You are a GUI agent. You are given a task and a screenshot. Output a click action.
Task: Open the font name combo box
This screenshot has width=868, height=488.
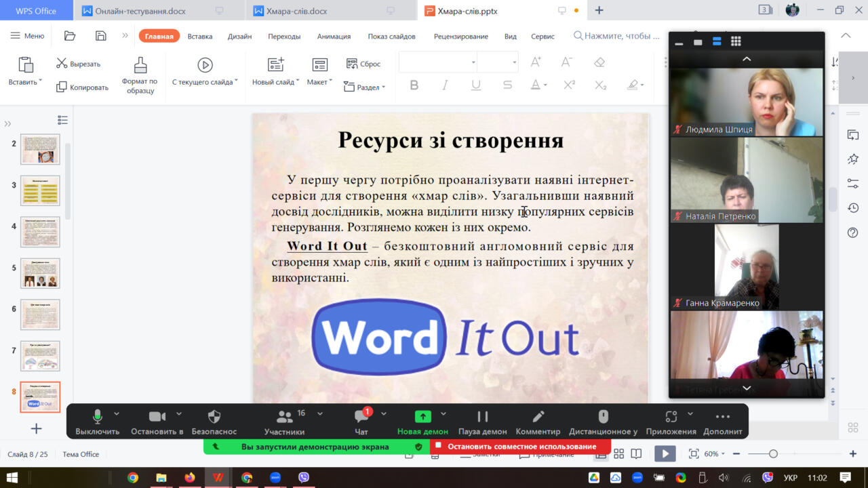coord(438,62)
